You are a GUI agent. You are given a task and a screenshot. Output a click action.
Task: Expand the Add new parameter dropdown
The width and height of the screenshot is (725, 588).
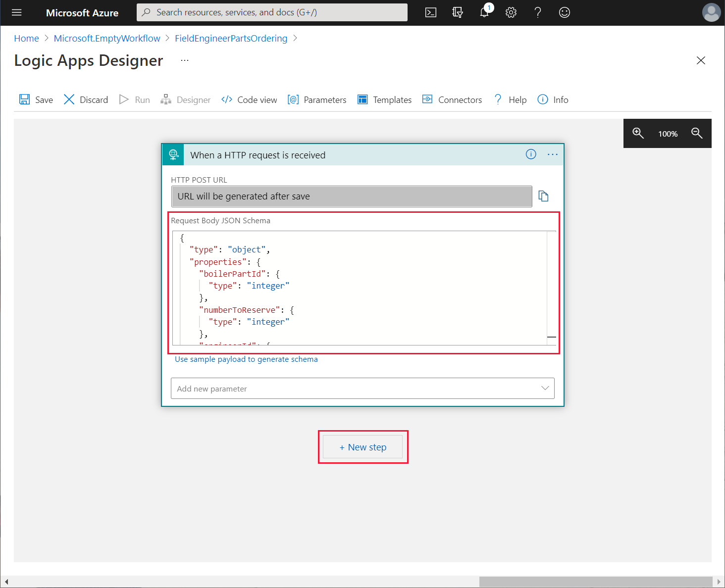point(362,389)
